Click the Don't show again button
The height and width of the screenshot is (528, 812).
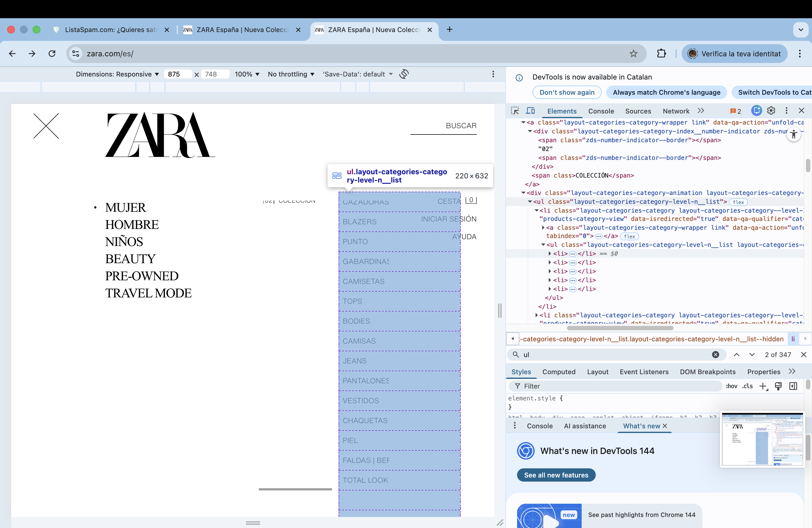567,93
